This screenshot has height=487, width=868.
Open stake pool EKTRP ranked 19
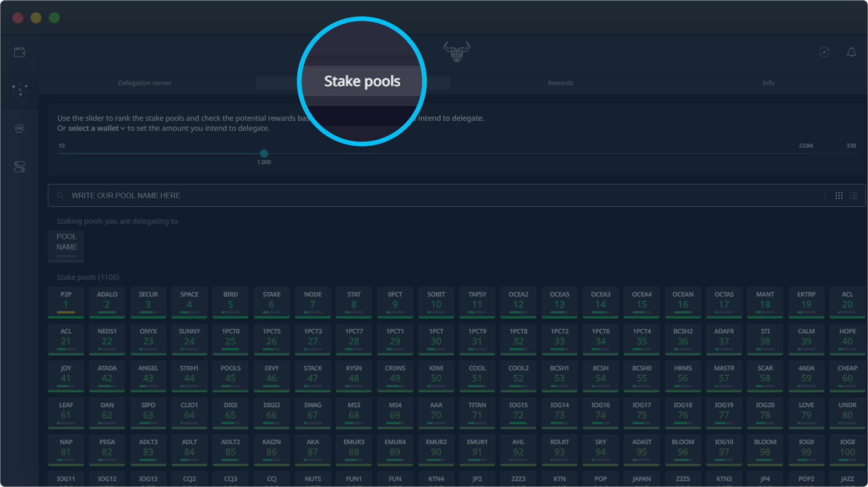point(806,302)
